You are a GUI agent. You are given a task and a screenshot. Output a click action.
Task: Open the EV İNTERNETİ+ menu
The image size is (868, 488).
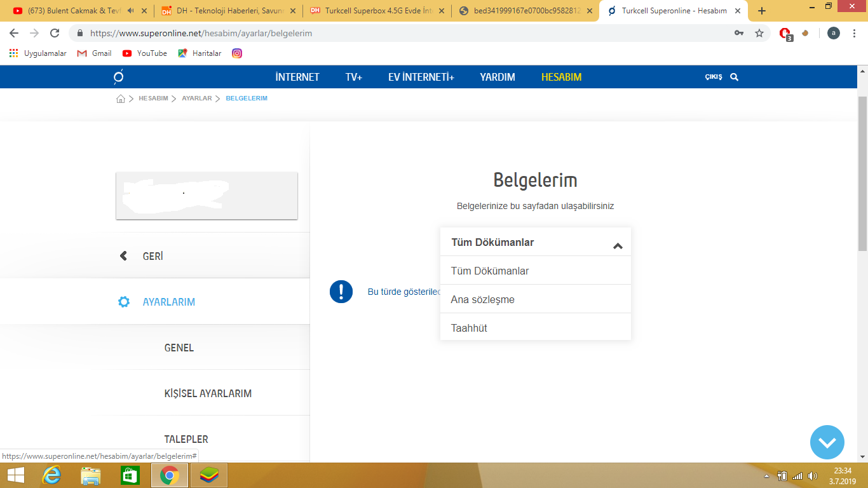click(421, 77)
